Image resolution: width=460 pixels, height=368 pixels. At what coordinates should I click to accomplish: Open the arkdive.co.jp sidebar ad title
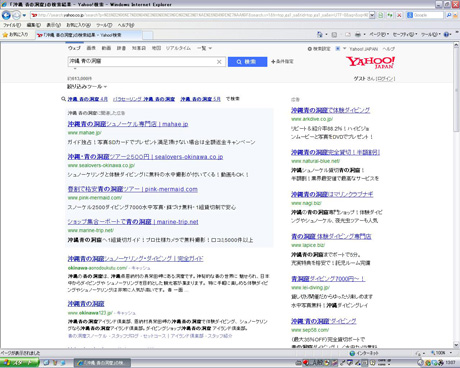(330, 110)
